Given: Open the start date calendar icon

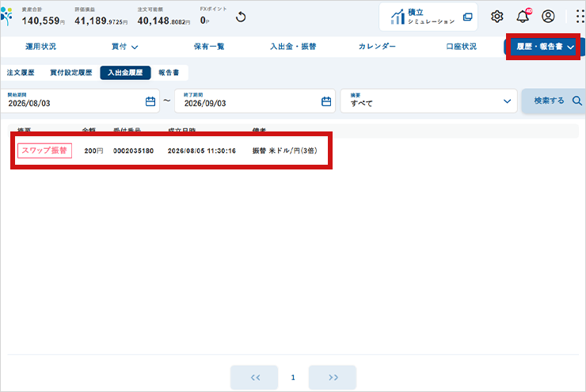Looking at the screenshot, I should [x=150, y=101].
